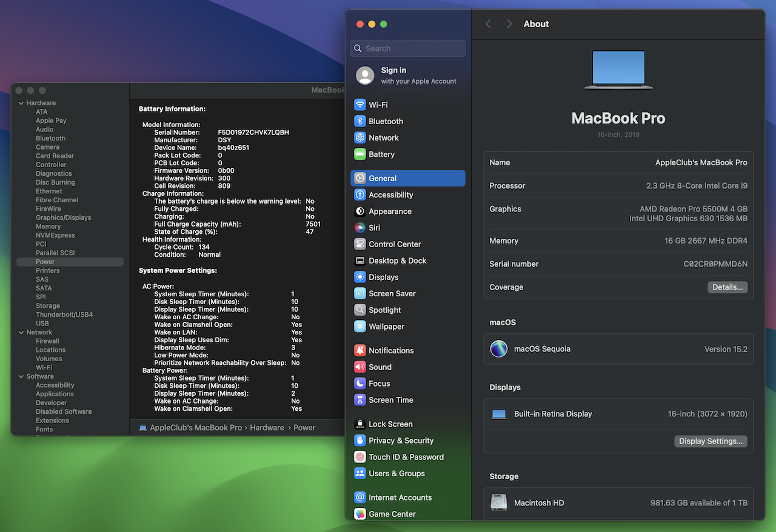
Task: Select Disabled Software in System Information
Action: coord(64,411)
